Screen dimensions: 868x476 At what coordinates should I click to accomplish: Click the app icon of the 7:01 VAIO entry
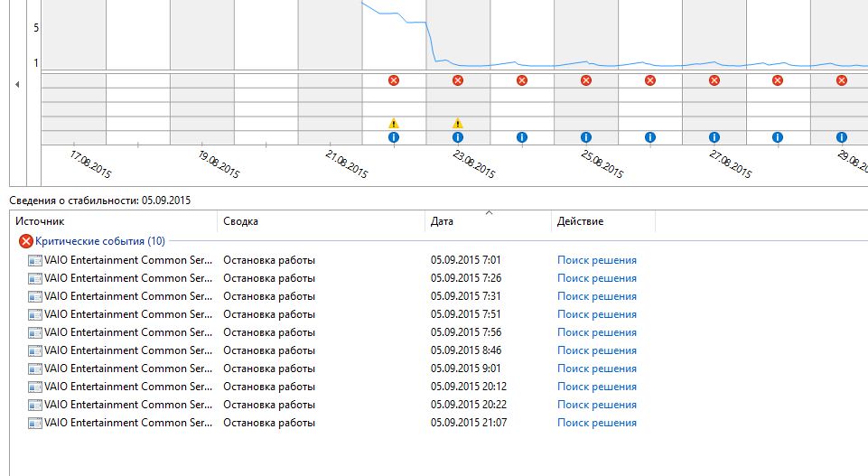pos(35,260)
